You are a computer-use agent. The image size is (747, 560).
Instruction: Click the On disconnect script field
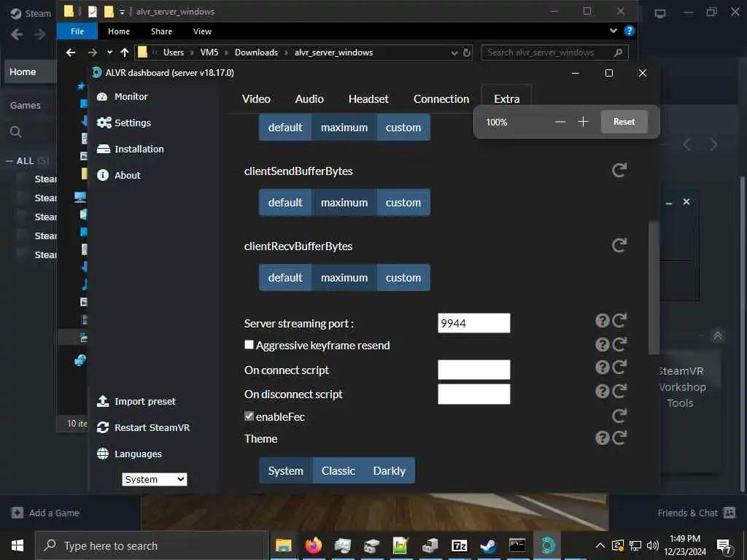[473, 394]
